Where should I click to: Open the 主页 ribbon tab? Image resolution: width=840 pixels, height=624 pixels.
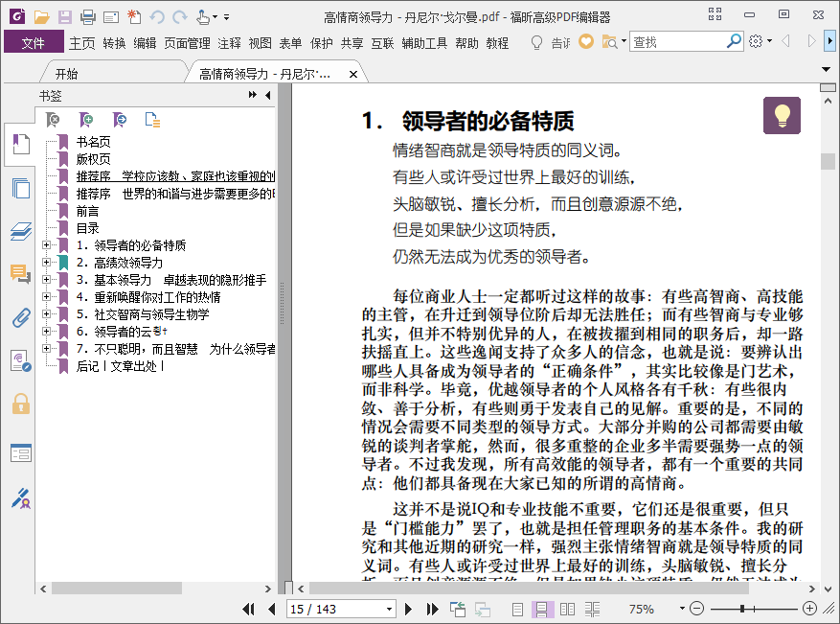82,43
